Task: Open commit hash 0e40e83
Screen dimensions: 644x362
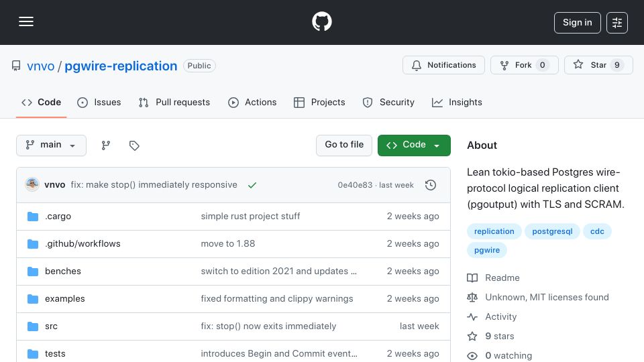Action: pyautogui.click(x=355, y=185)
